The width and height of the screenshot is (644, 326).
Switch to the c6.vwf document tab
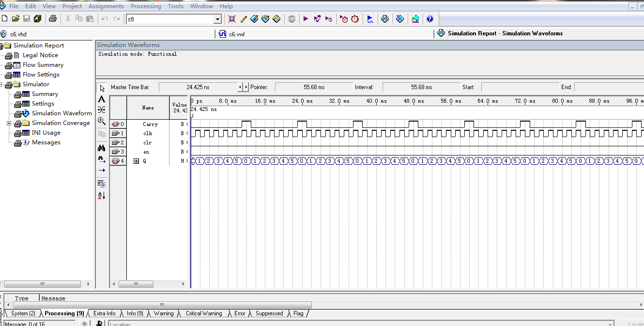237,34
